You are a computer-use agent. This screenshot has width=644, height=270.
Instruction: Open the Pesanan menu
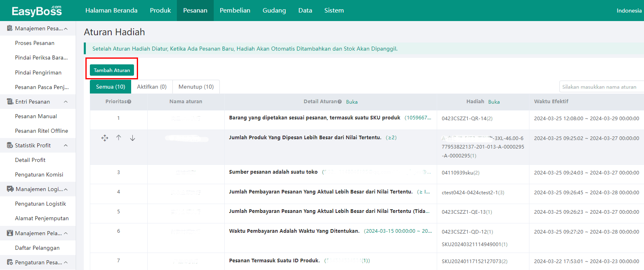(195, 11)
